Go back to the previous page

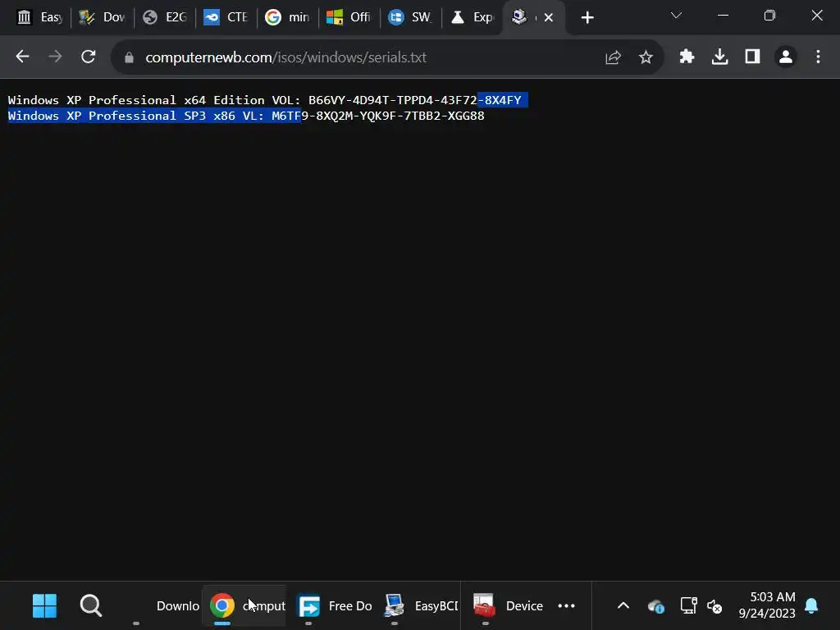coord(22,57)
